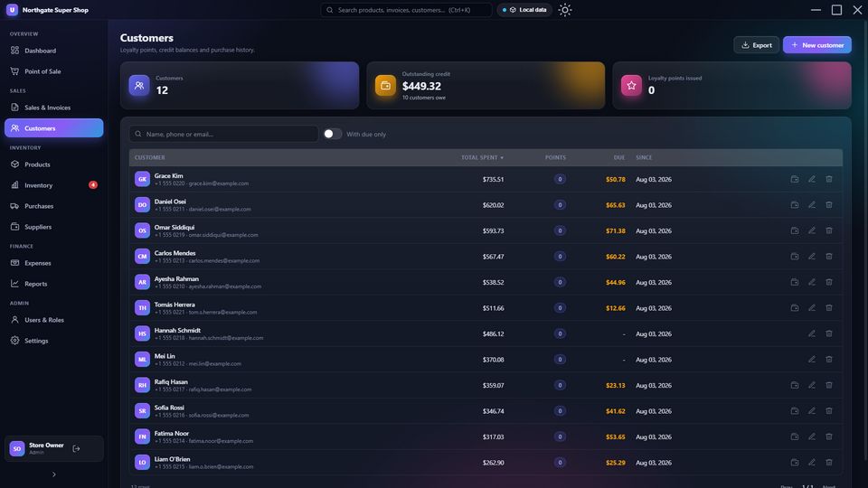Open the Suppliers page
Screen dimensions: 868x488
(x=53, y=227)
